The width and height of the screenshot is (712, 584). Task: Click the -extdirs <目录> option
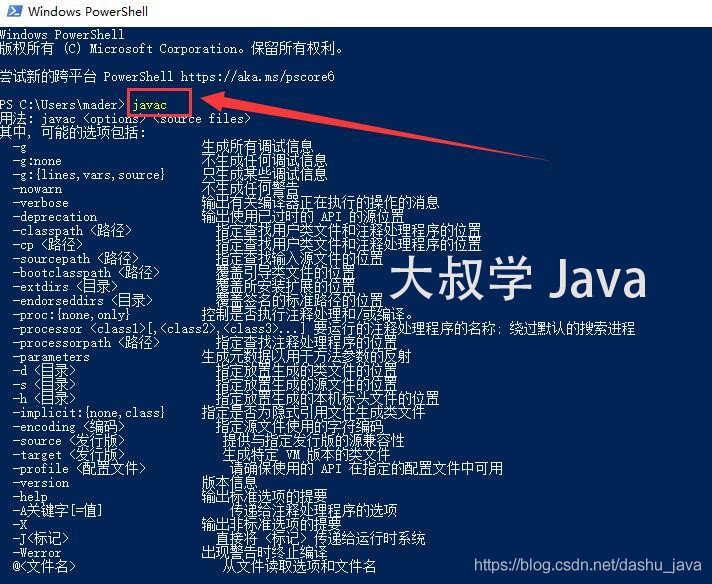pyautogui.click(x=65, y=287)
